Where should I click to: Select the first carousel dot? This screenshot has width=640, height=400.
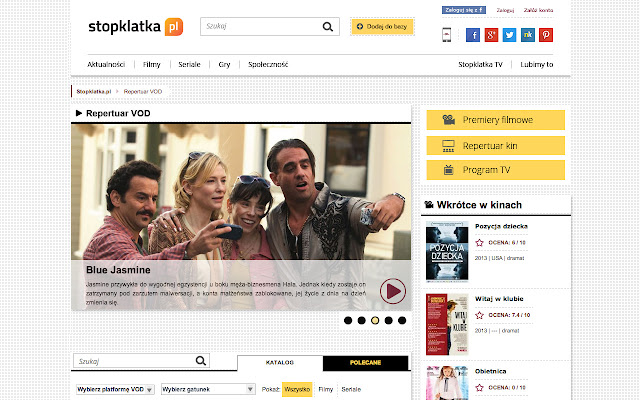point(348,320)
